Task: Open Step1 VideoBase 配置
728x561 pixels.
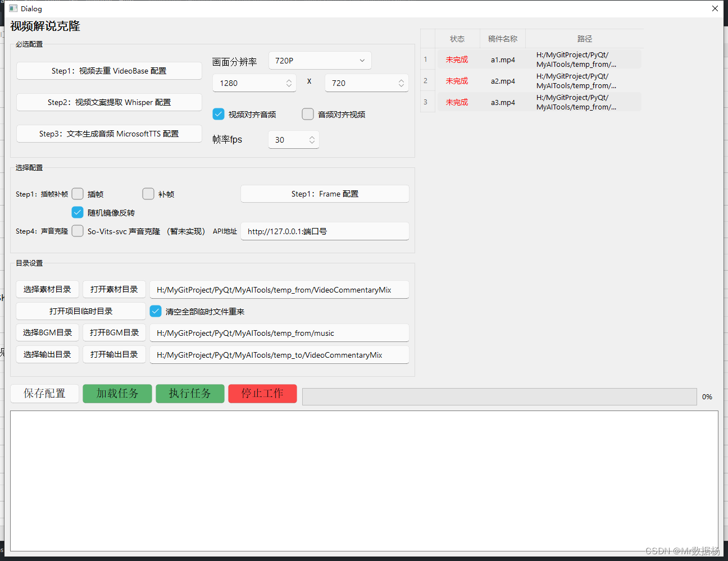Action: click(x=109, y=71)
